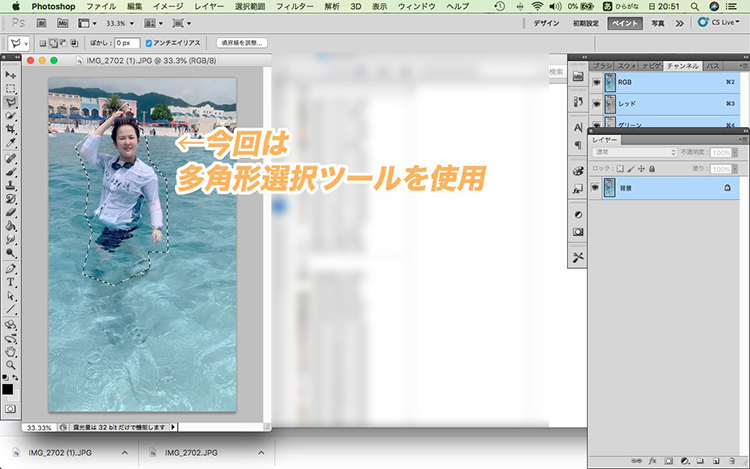Hide the Red channel visibility eye
750x469 pixels.
pyautogui.click(x=596, y=104)
